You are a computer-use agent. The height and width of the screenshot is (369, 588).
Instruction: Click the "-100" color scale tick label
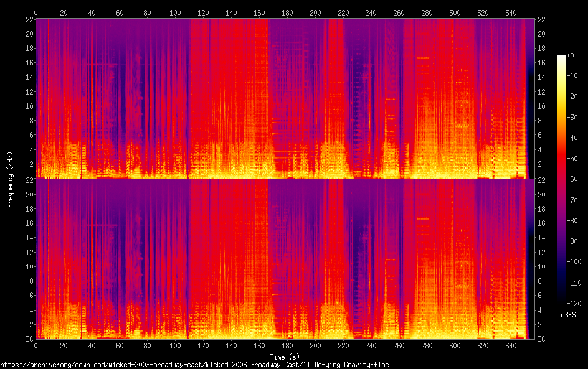coord(574,262)
